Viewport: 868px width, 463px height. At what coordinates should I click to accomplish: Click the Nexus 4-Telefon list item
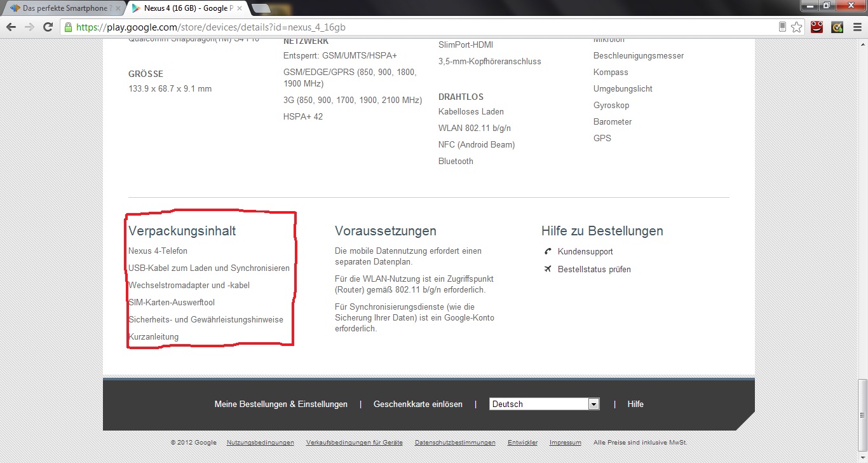(158, 251)
